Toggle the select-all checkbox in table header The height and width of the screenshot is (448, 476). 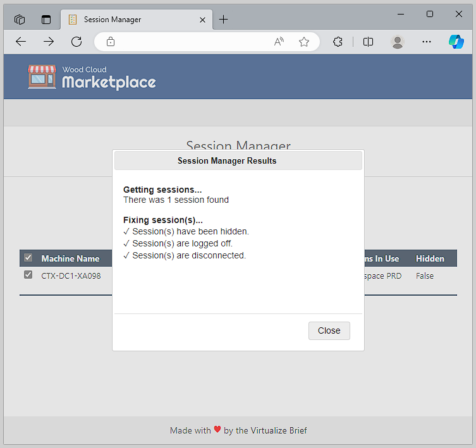[28, 258]
